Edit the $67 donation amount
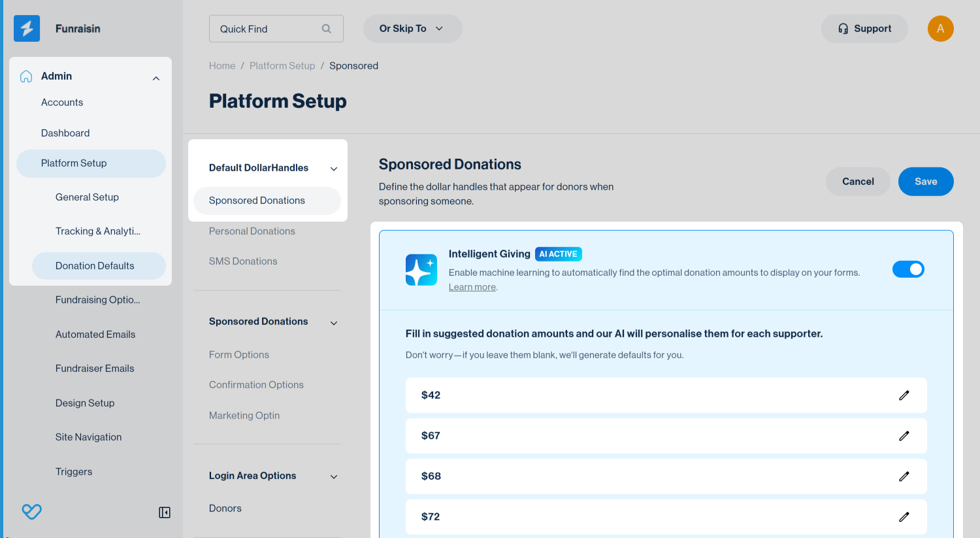Image resolution: width=980 pixels, height=538 pixels. pos(904,436)
